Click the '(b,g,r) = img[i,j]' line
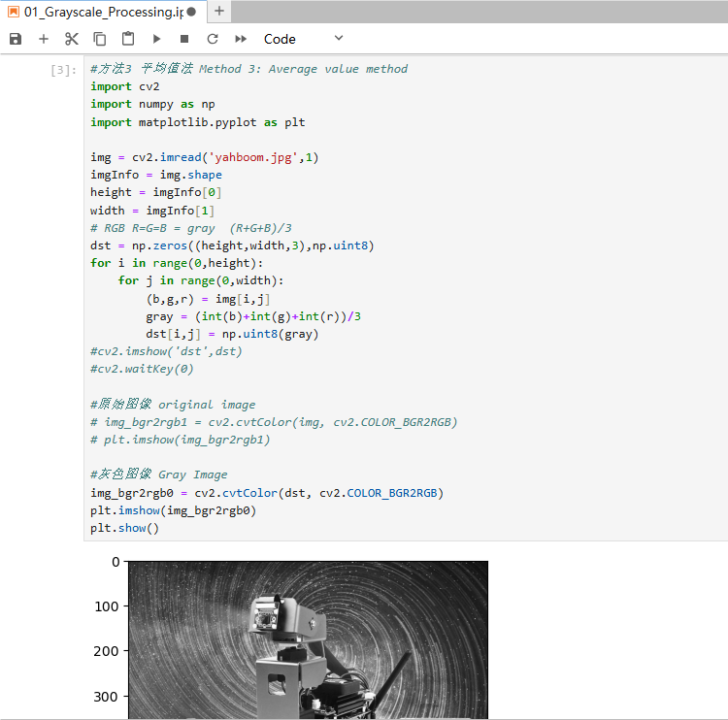The width and height of the screenshot is (728, 720). tap(208, 300)
